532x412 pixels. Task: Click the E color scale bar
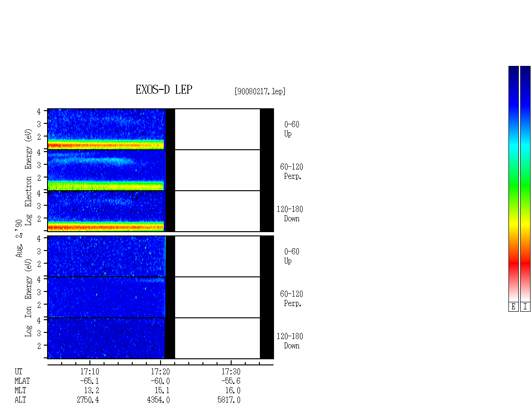click(513, 183)
